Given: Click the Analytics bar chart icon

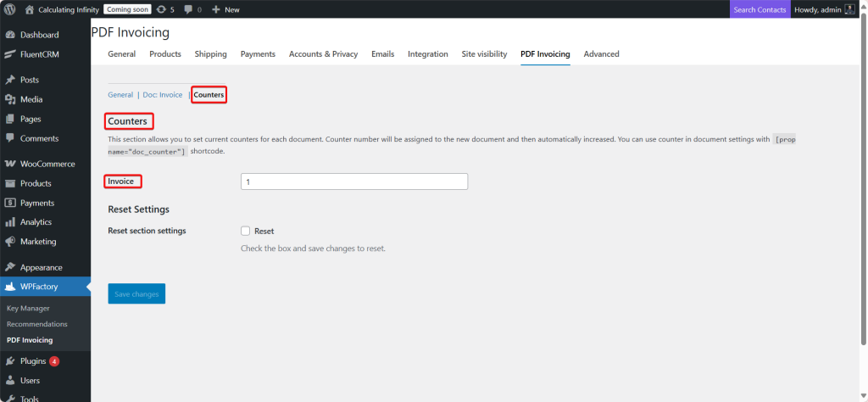Looking at the screenshot, I should pyautogui.click(x=10, y=222).
